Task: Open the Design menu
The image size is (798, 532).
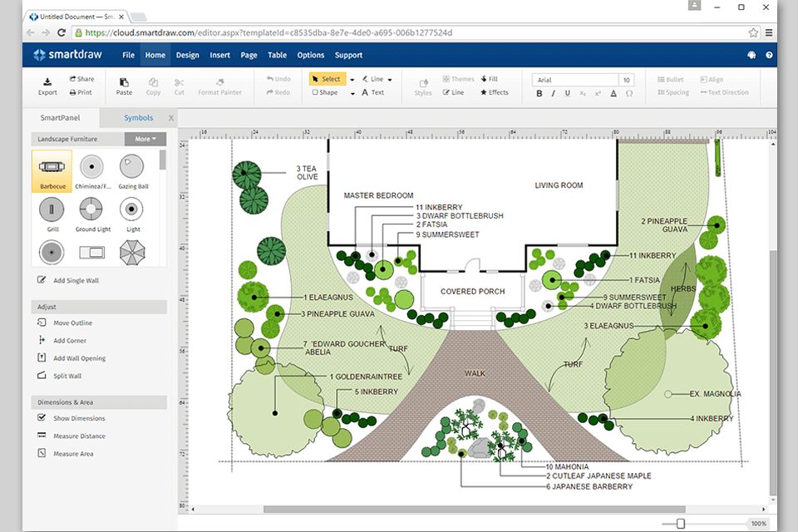Action: [x=187, y=55]
